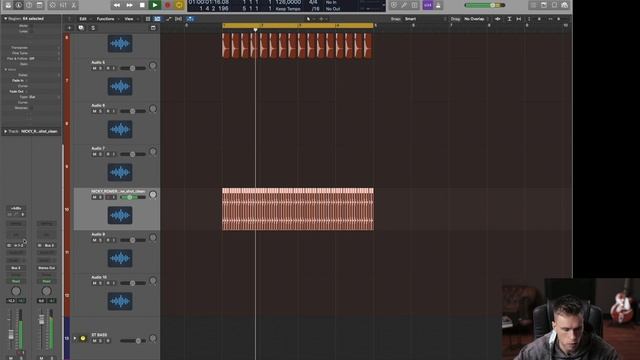The width and height of the screenshot is (640, 360).
Task: Click track header configuration icon
Action: tap(153, 28)
